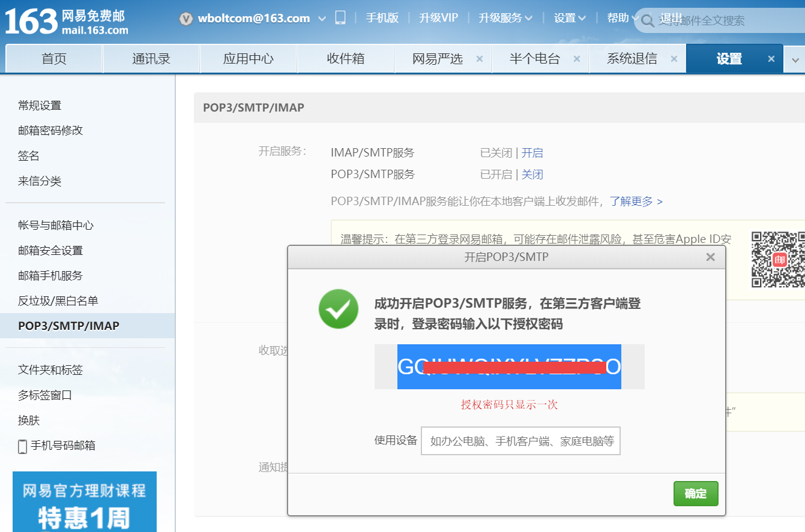Image resolution: width=805 pixels, height=532 pixels.
Task: Enable the IMAP/SMTP service via 开启
Action: [x=532, y=152]
